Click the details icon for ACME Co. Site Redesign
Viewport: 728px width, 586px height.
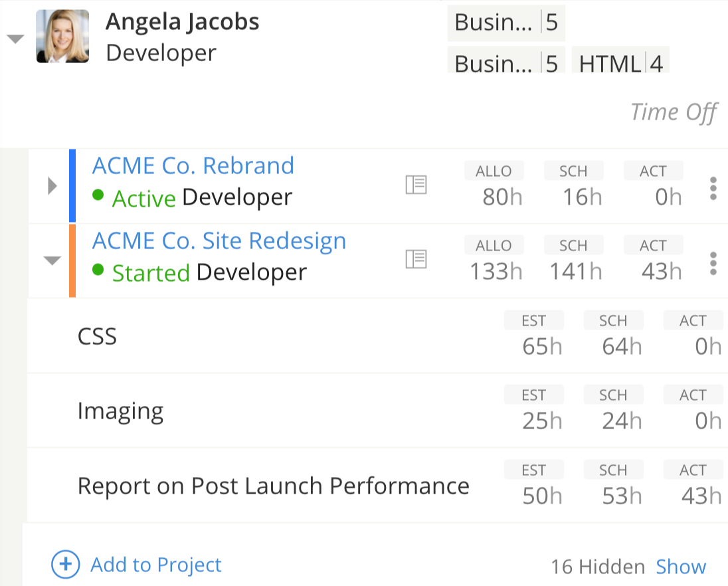pos(416,259)
